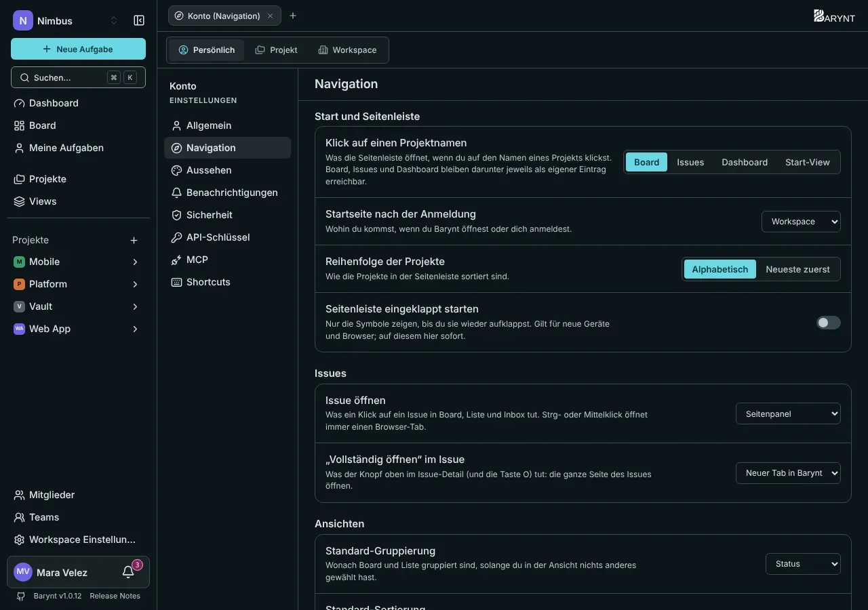Choose Start-View for project name click

pos(808,162)
